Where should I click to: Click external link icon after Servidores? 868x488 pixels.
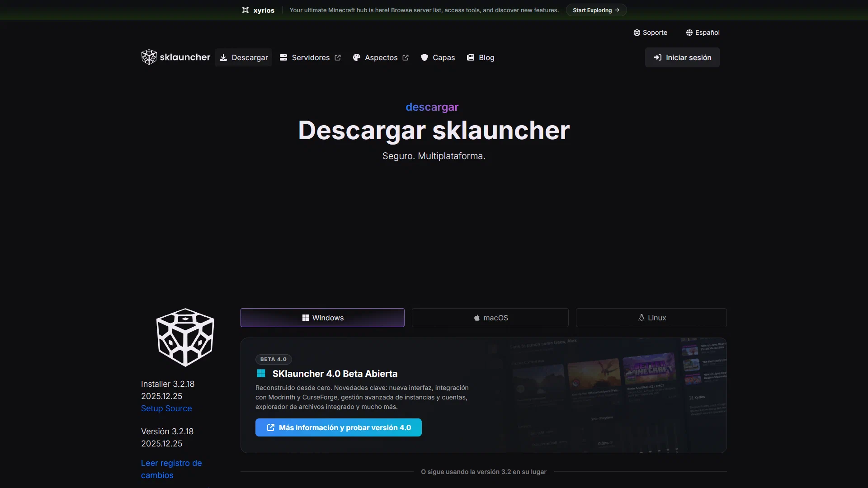tap(338, 57)
